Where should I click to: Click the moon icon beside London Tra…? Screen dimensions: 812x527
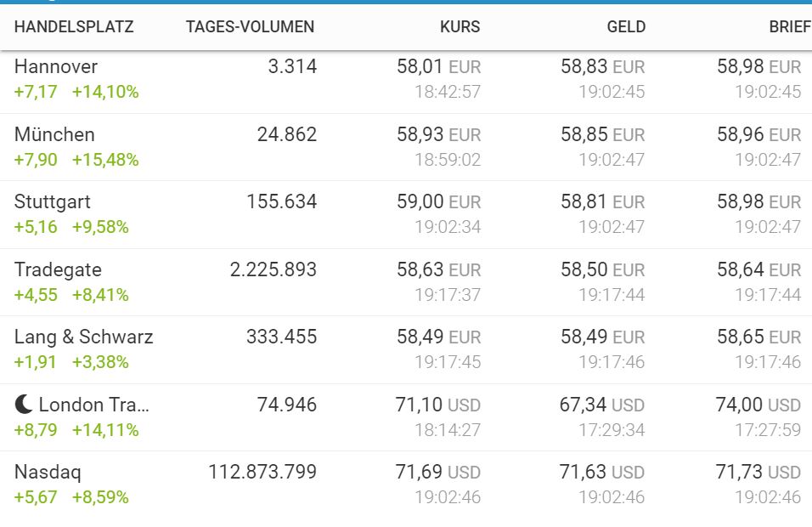(x=24, y=405)
